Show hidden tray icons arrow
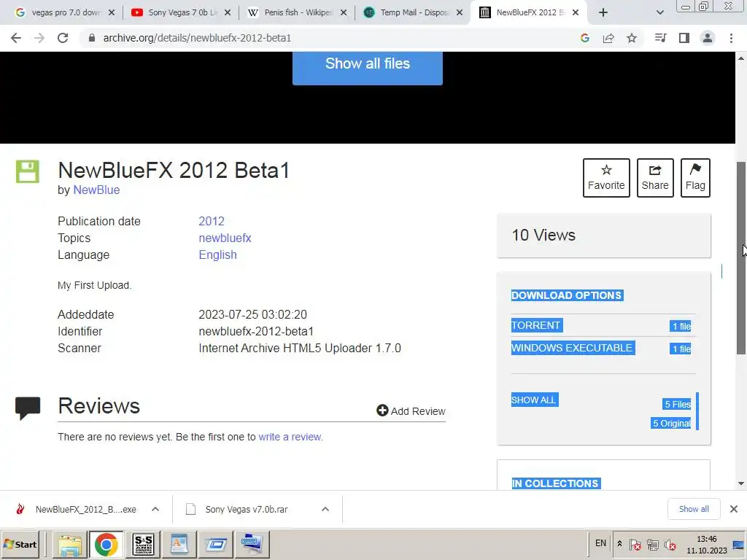The width and height of the screenshot is (747, 560). pos(619,543)
